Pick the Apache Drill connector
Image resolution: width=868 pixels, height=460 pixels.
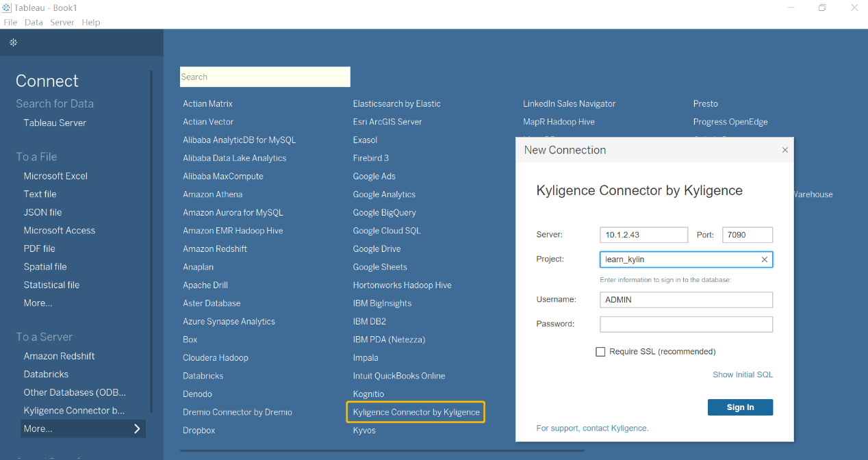(205, 285)
